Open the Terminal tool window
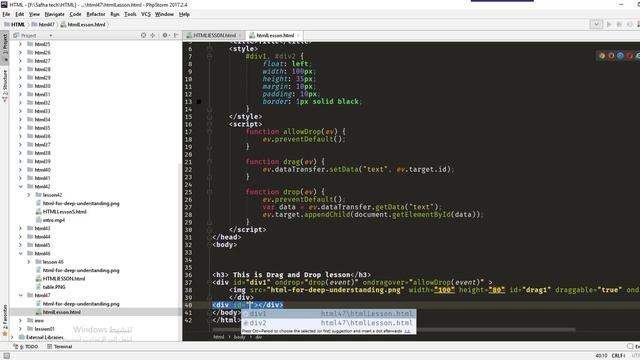Viewport: 640px width, 360px height. [60, 347]
